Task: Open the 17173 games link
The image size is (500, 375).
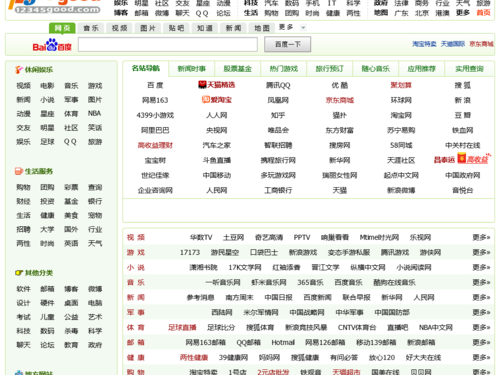Action: [190, 252]
